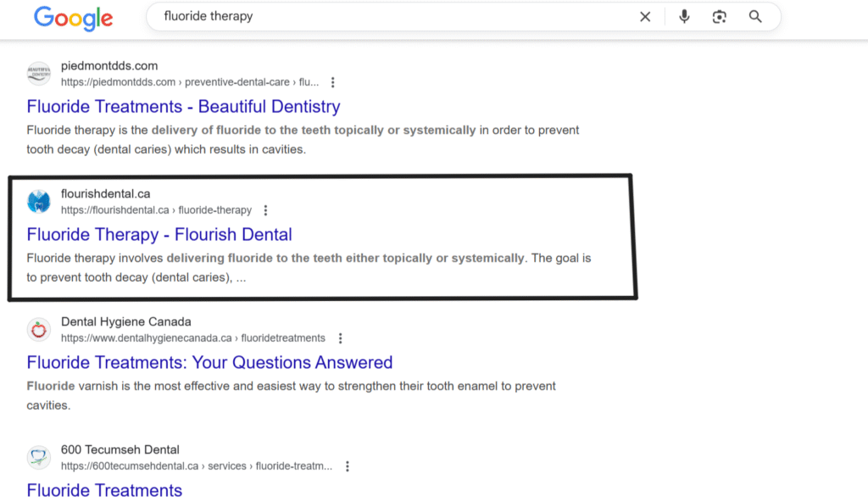Open 'Fluoride Therapy - Flourish Dental' result
Image resolution: width=868 pixels, height=502 pixels.
[159, 234]
